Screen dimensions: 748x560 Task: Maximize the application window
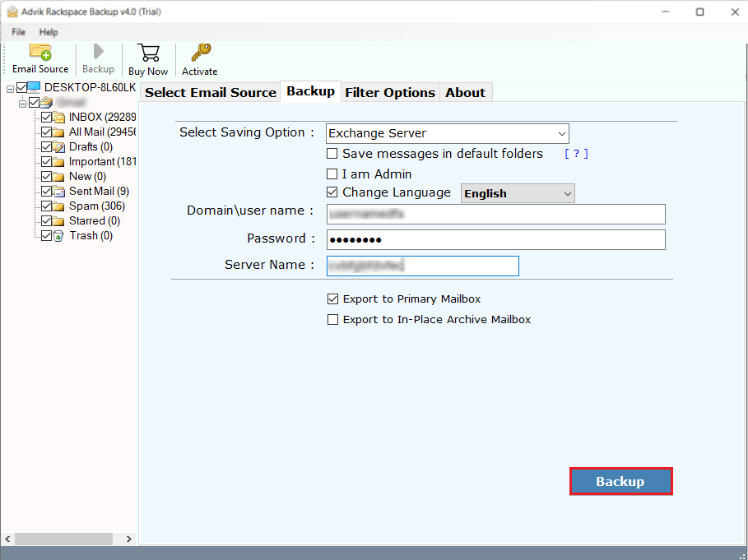point(699,12)
